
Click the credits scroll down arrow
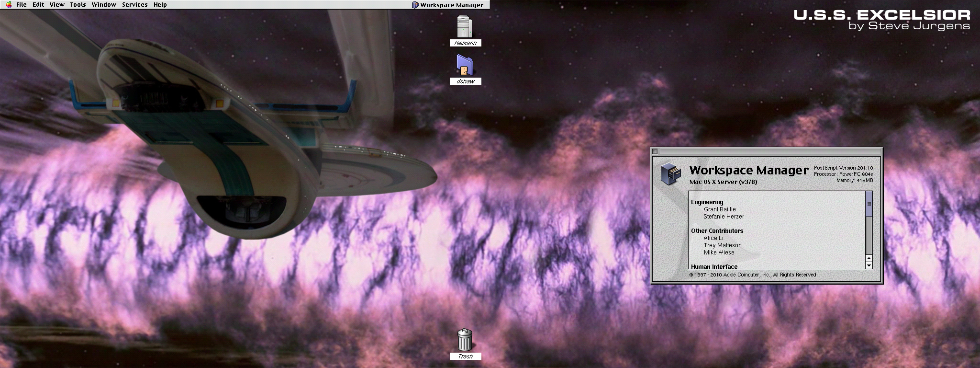(x=869, y=265)
